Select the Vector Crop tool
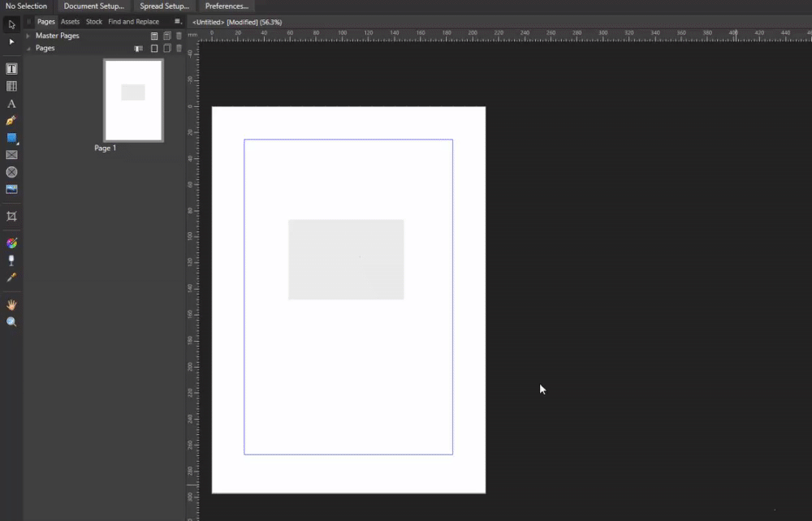Screen dimensions: 812x521 pos(11,217)
